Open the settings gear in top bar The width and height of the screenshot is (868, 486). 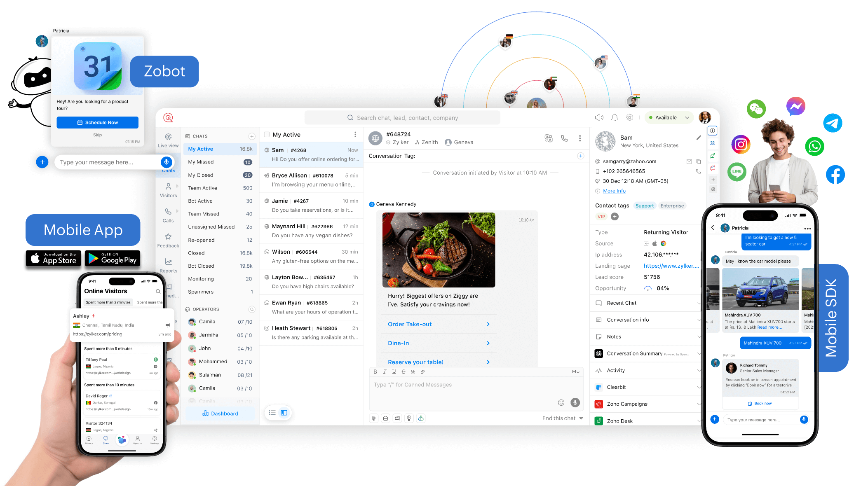(629, 118)
